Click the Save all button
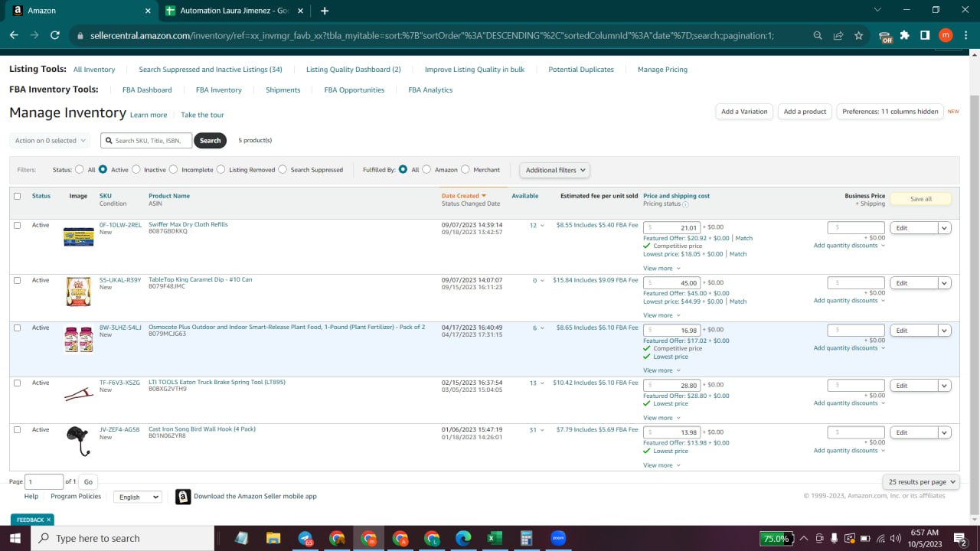980x551 pixels. tap(920, 199)
